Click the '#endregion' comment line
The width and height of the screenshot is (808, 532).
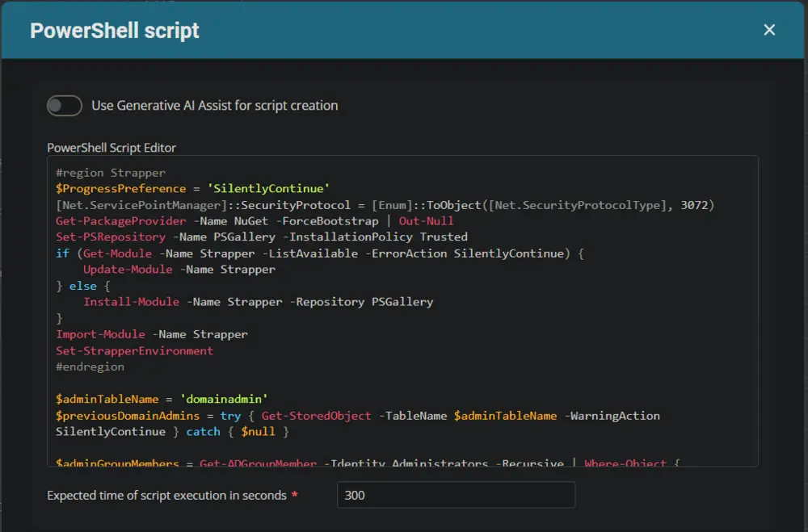90,367
